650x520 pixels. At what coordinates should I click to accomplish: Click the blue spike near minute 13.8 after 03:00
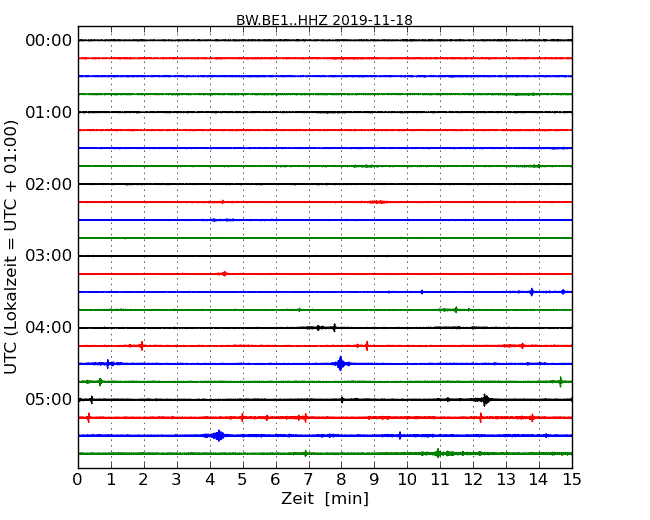point(532,292)
